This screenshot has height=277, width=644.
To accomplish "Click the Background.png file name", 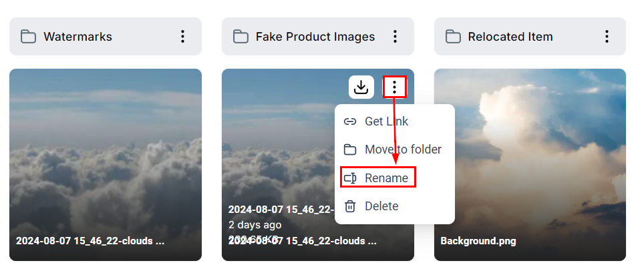I will 478,241.
